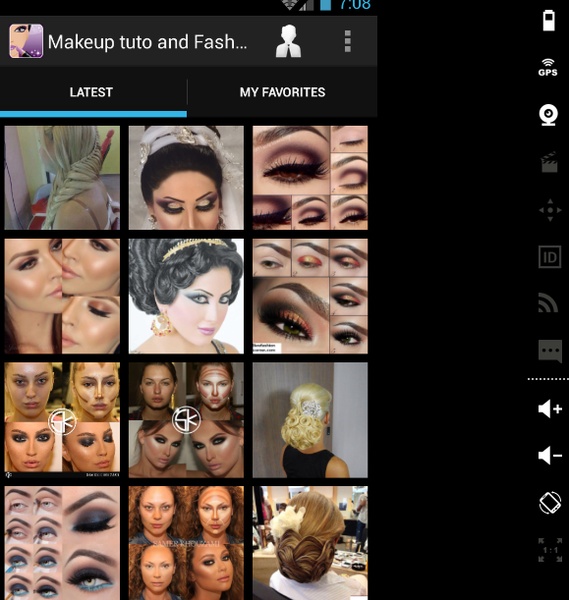Open the emulator webcam control
This screenshot has width=569, height=600.
coord(548,115)
